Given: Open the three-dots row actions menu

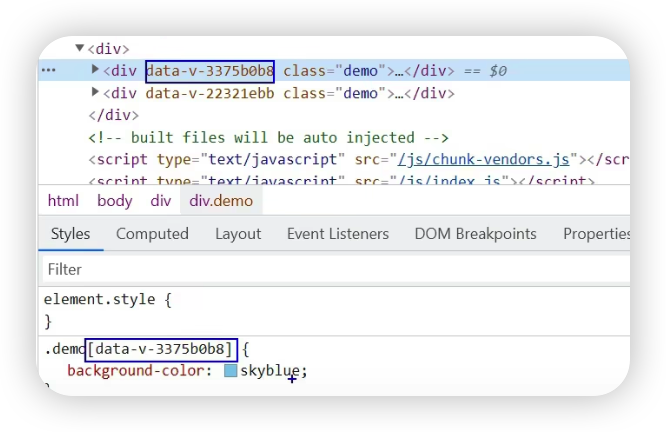Looking at the screenshot, I should click(x=48, y=71).
